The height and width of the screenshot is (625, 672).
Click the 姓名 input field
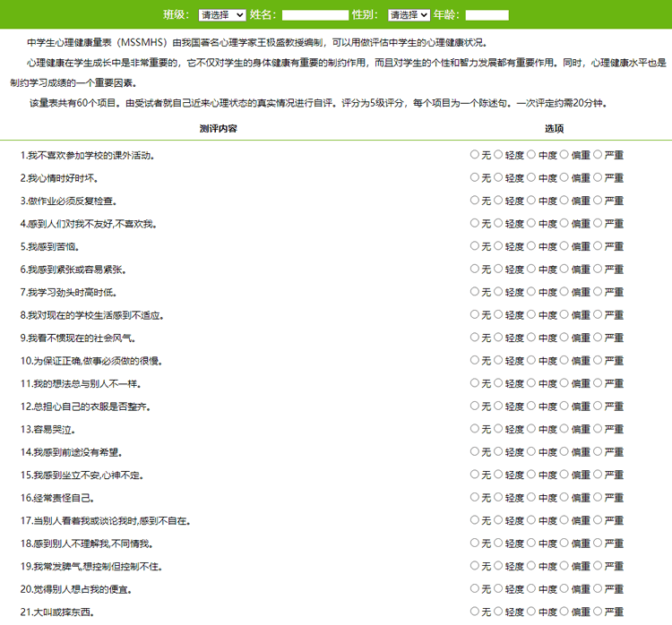coord(315,15)
